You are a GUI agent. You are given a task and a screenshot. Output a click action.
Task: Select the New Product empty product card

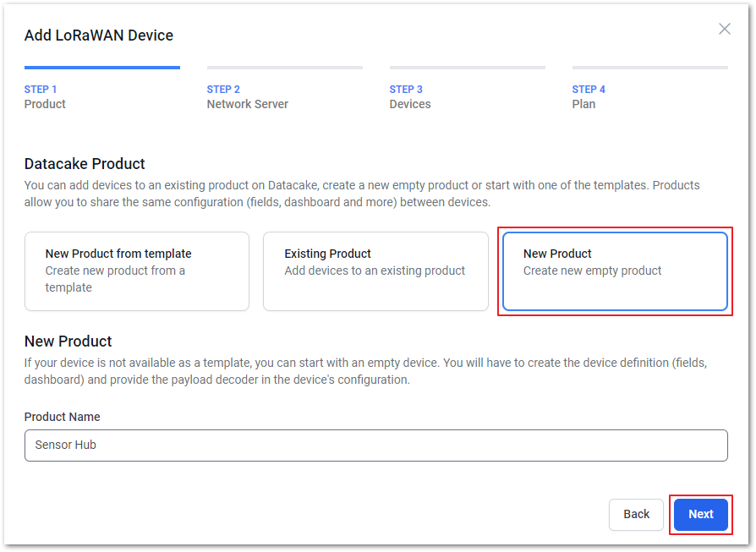(x=615, y=271)
